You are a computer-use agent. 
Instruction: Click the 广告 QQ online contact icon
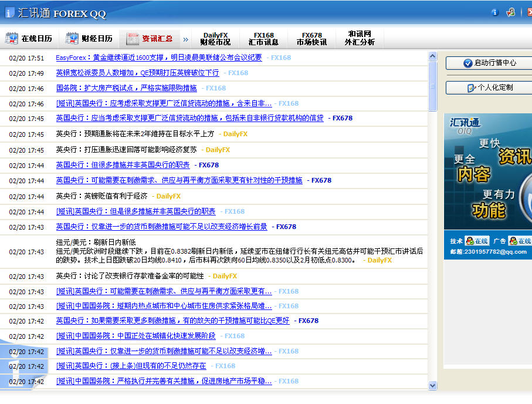click(520, 241)
